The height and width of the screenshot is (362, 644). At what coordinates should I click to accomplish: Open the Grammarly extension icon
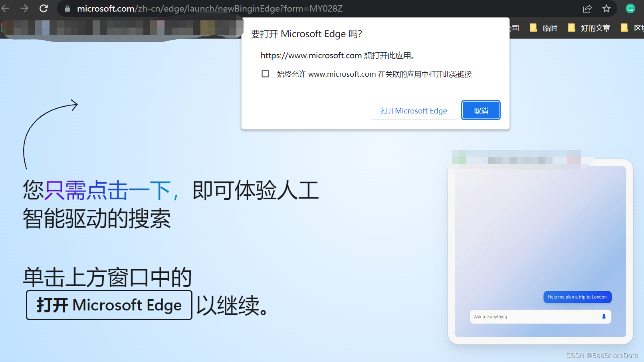point(630,8)
